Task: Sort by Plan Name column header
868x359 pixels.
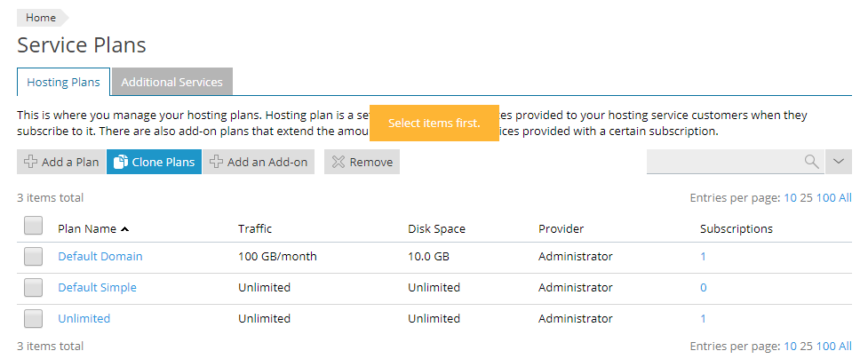Action: coord(87,229)
